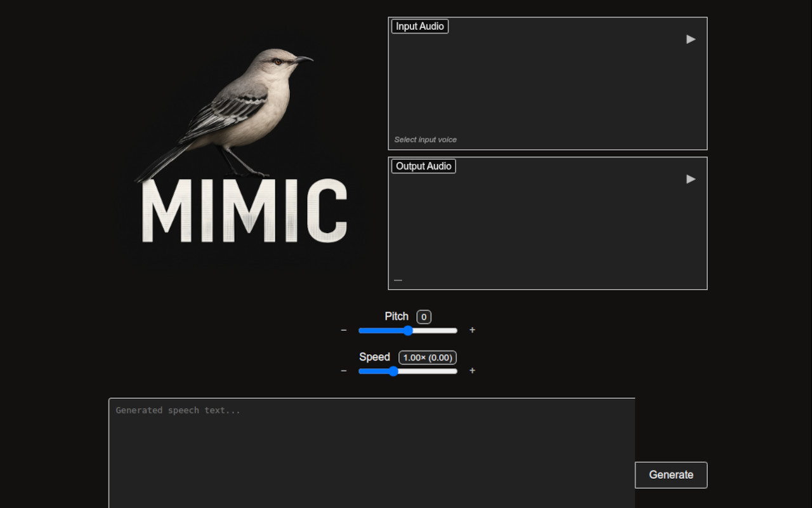Click the Input Audio label
Image resolution: width=812 pixels, height=508 pixels.
(419, 26)
